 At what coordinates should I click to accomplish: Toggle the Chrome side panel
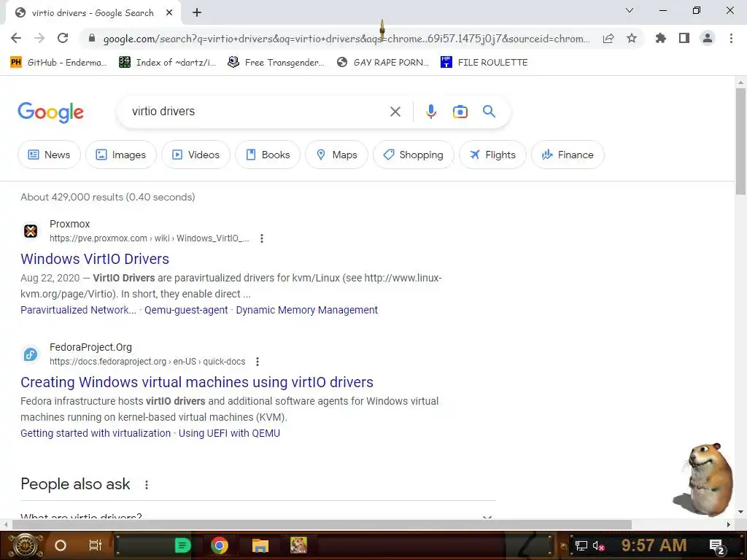coord(684,38)
